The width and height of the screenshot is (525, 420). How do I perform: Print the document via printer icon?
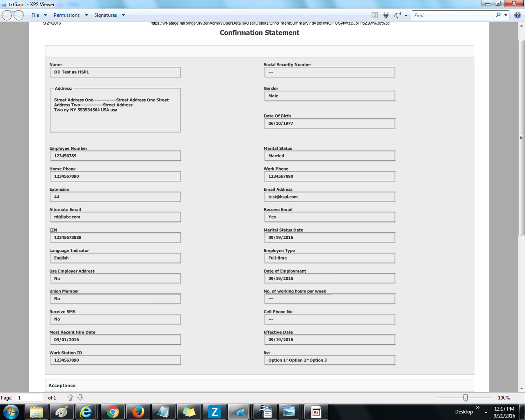386,15
